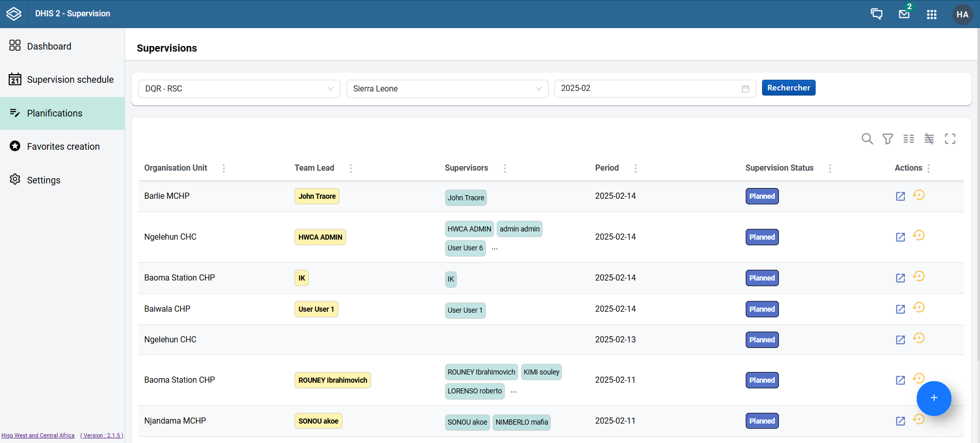Open Supervision schedule in the sidebar
The width and height of the screenshot is (980, 443).
62,80
